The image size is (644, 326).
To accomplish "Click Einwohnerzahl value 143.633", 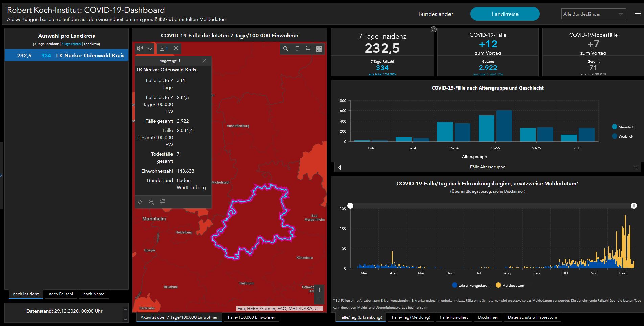I will coord(186,171).
